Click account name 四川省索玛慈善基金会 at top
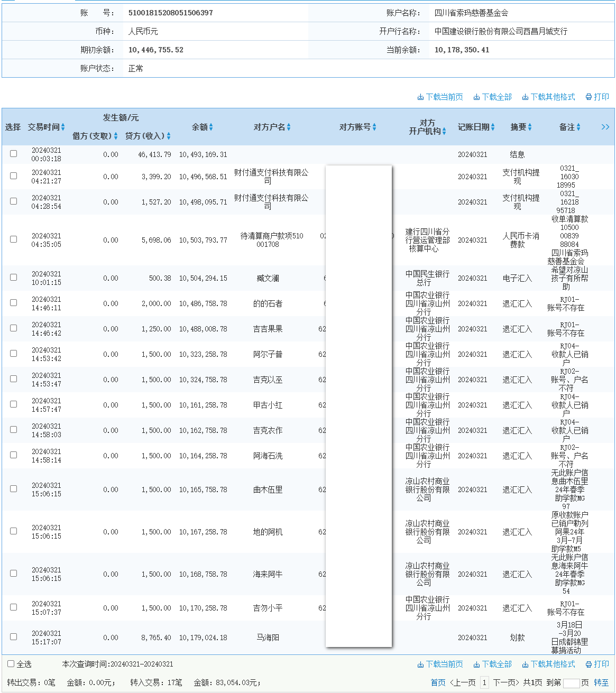The height and width of the screenshot is (693, 616). [472, 13]
